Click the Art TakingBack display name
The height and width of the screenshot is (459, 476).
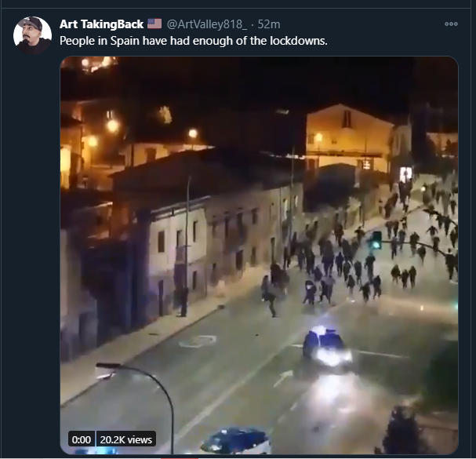click(101, 24)
